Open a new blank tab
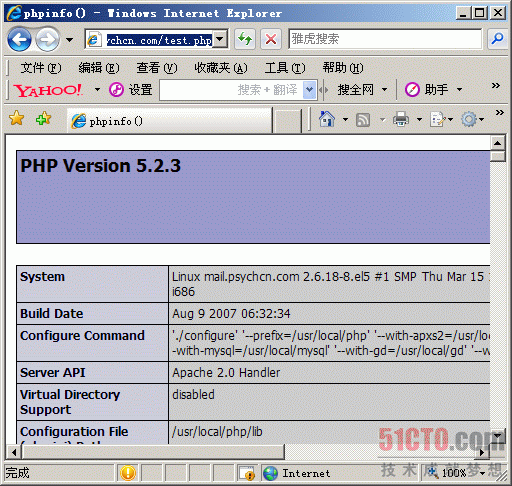 coord(287,121)
